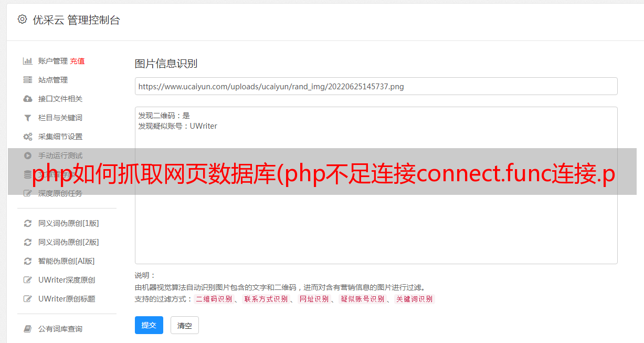Click the image URL input field
The image size is (644, 343).
pos(376,86)
